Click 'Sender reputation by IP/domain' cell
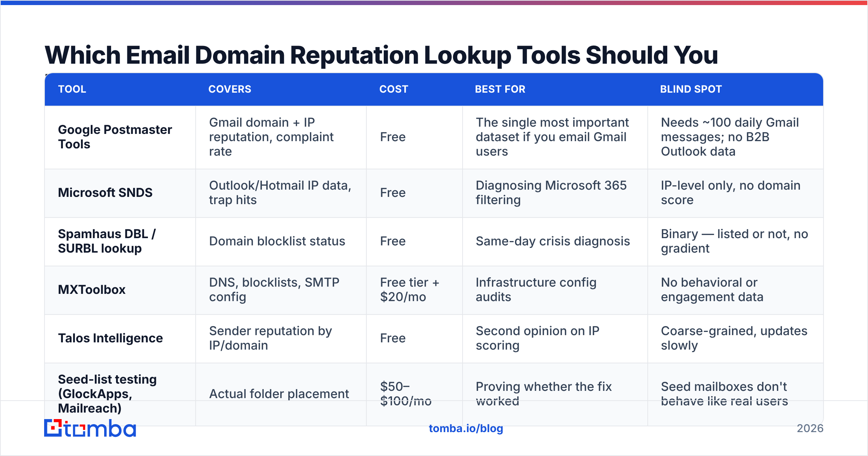 coord(281,339)
